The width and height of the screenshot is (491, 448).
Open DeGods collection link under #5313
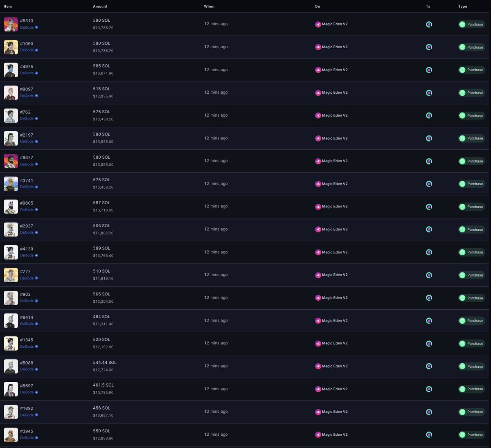pyautogui.click(x=27, y=27)
